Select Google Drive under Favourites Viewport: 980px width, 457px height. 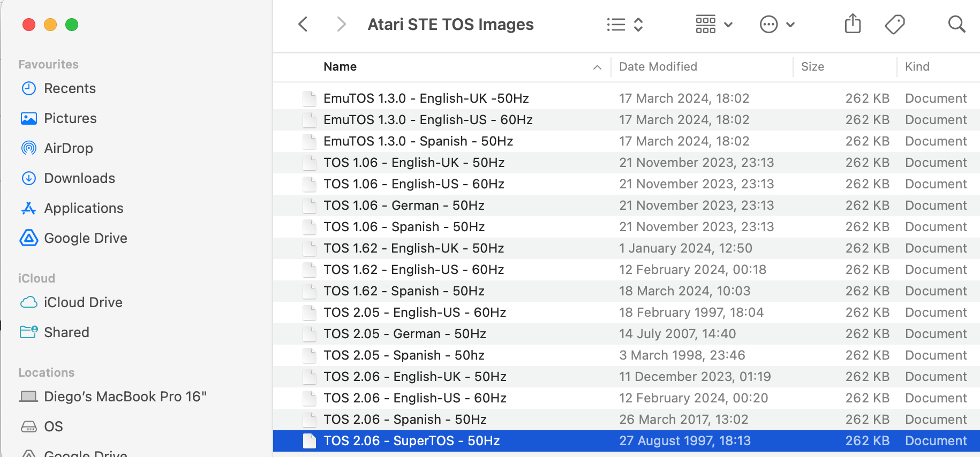(x=85, y=238)
